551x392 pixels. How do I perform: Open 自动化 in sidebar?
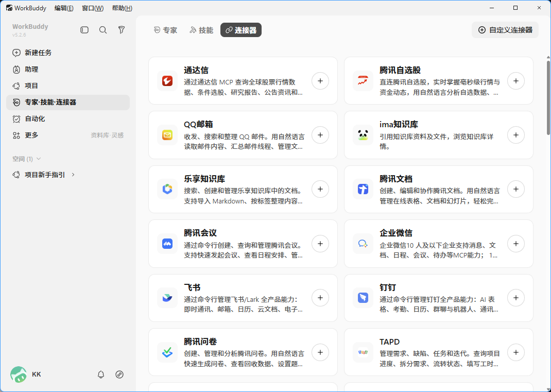click(68, 119)
